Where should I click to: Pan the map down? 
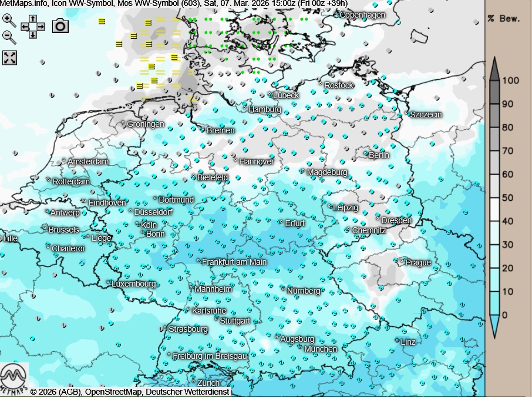pyautogui.click(x=33, y=34)
